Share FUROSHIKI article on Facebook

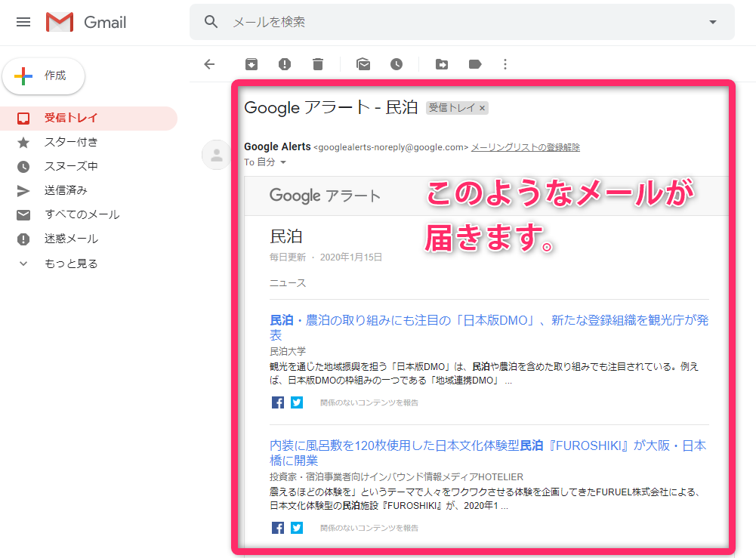tap(278, 528)
